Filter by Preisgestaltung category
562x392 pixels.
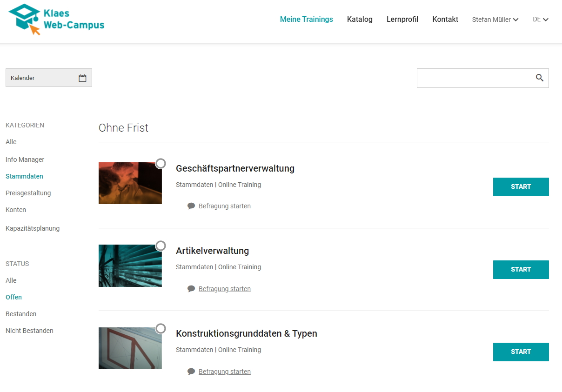coord(28,193)
